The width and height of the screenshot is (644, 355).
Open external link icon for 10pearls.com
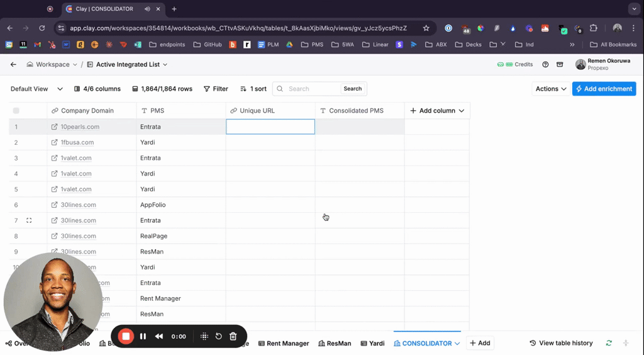tap(54, 127)
